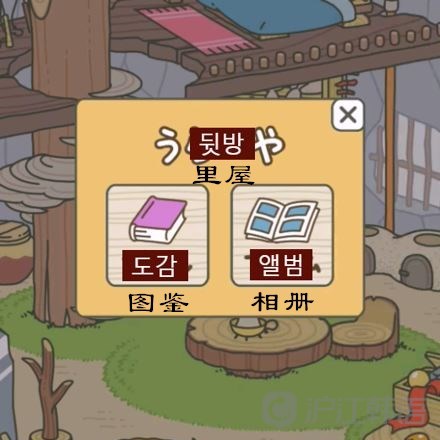This screenshot has height=440, width=440.
Task: Tap the jar with red preserves
Action: pyautogui.click(x=15, y=252)
